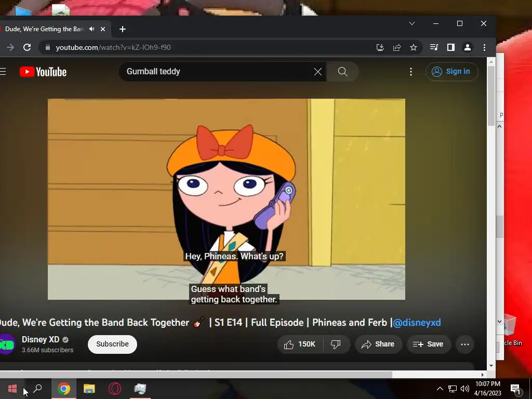Dislike the video with thumbs down
This screenshot has height=399, width=532.
point(336,344)
